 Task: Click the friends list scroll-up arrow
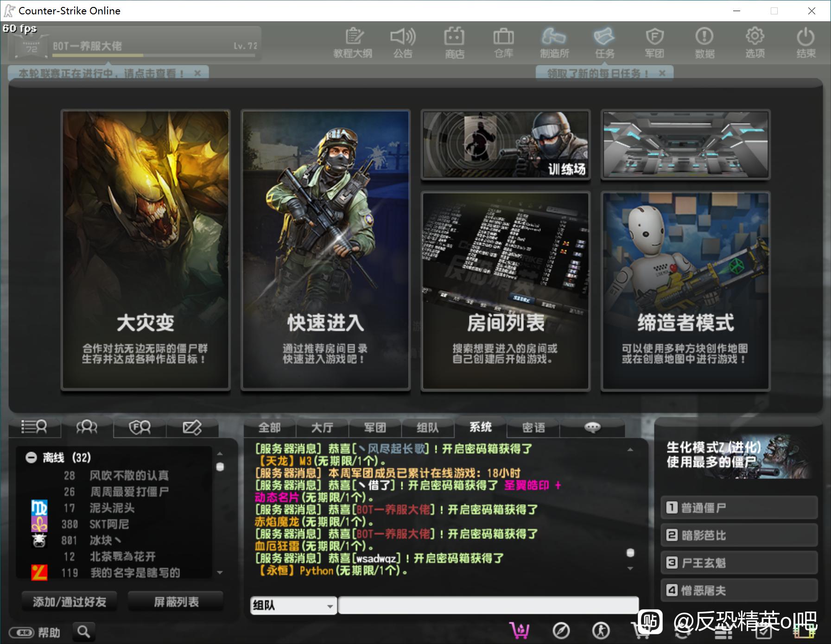pos(220,454)
